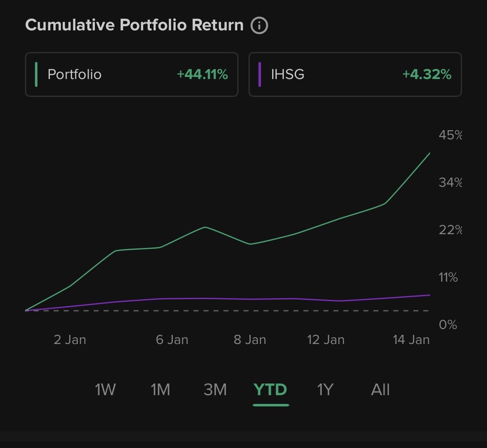This screenshot has width=487, height=448.
Task: Click the 45% y-axis label
Action: click(450, 135)
